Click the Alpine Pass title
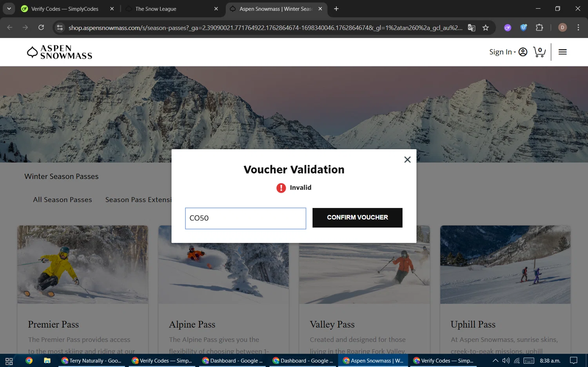 click(192, 324)
